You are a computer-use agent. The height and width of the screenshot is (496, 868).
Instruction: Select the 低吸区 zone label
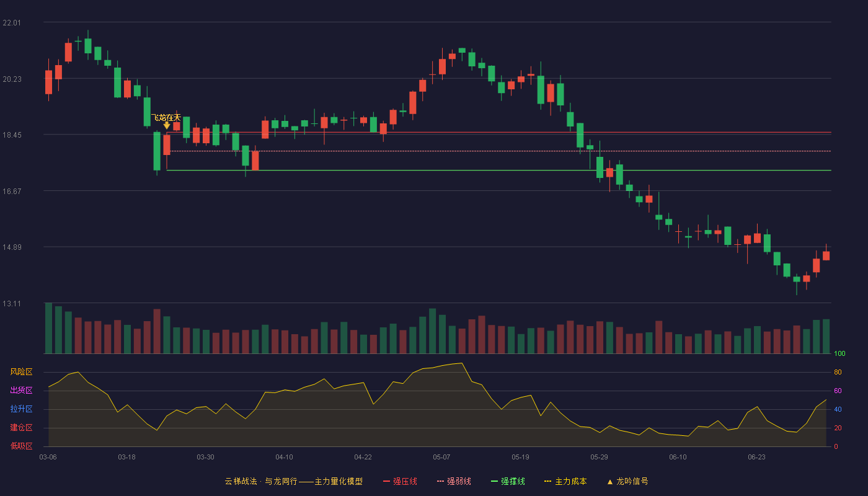(21, 446)
